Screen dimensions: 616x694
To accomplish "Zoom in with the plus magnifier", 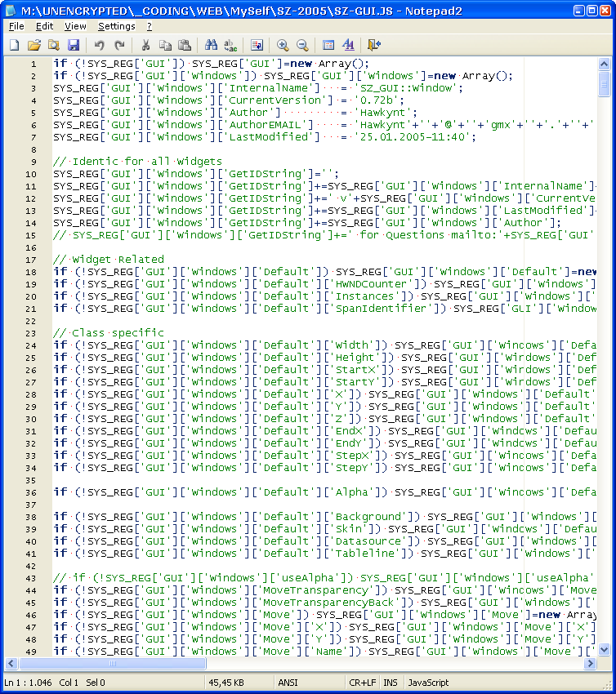I will tap(283, 45).
